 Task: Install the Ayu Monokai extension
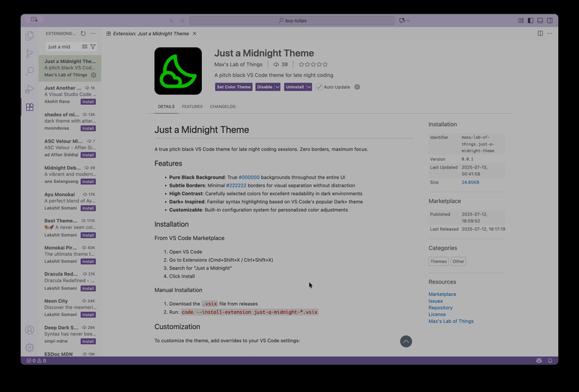click(x=88, y=208)
